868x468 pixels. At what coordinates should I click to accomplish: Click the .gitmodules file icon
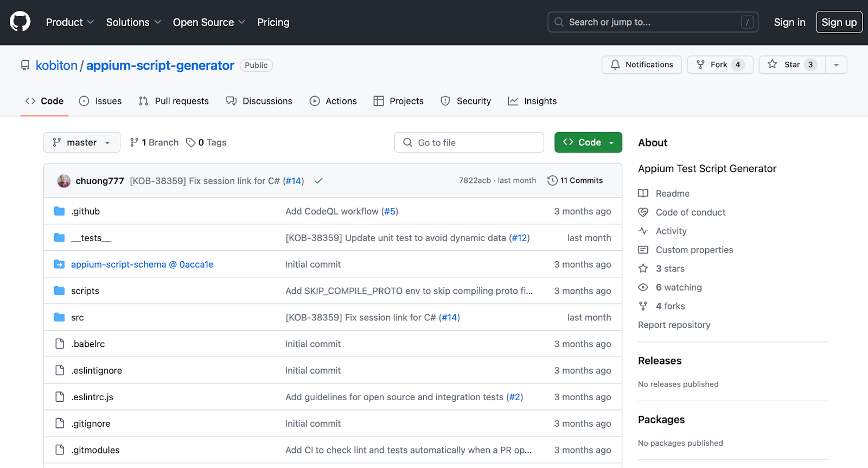click(60, 450)
